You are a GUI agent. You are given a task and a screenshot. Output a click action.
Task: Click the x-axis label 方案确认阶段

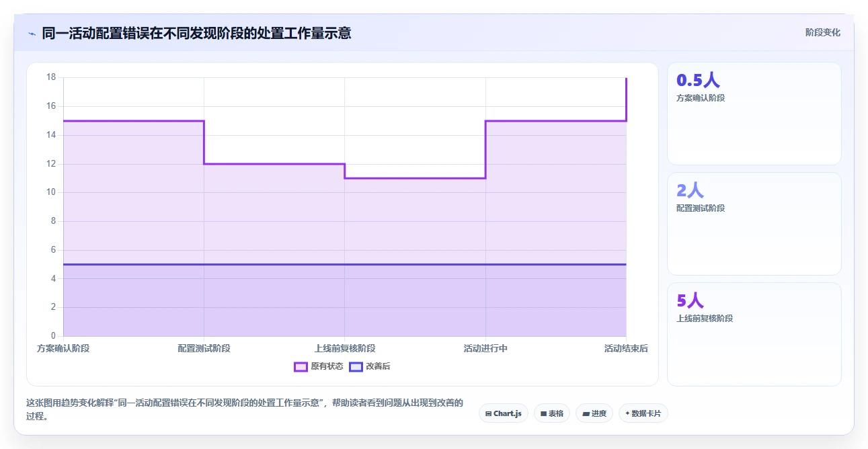(63, 348)
